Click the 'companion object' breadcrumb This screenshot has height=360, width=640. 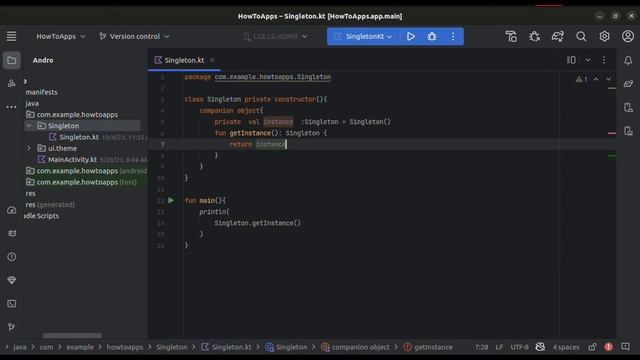pos(355,347)
